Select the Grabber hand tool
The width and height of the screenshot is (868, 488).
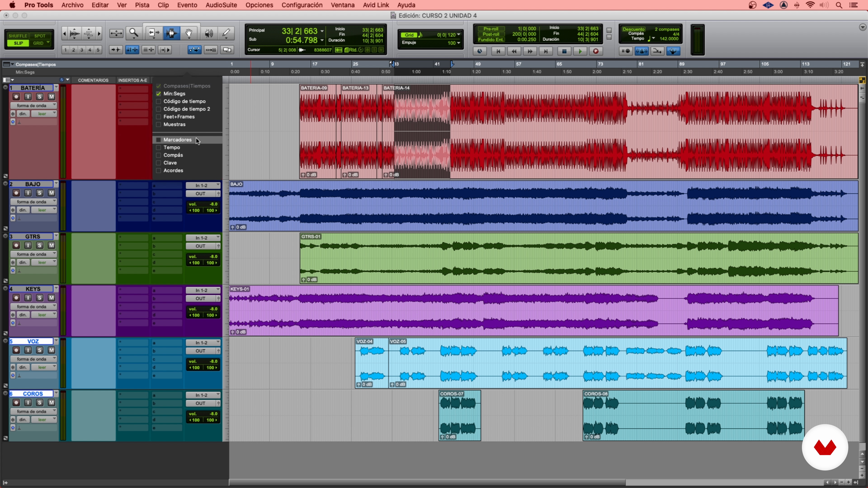[x=189, y=33]
